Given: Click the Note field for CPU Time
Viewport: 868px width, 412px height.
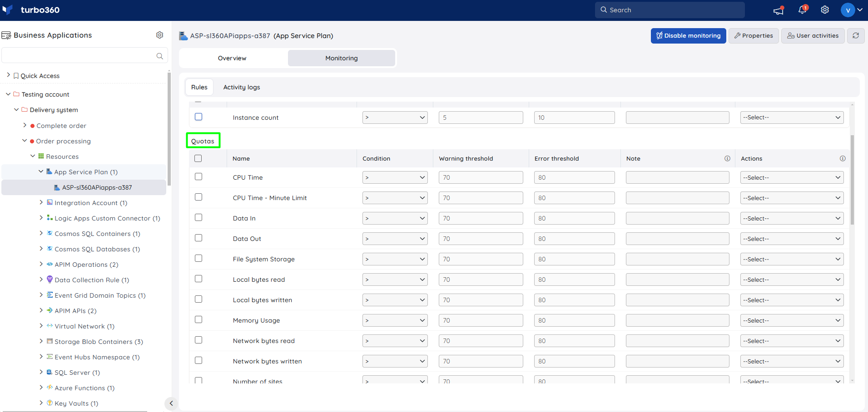Looking at the screenshot, I should click(x=677, y=177).
